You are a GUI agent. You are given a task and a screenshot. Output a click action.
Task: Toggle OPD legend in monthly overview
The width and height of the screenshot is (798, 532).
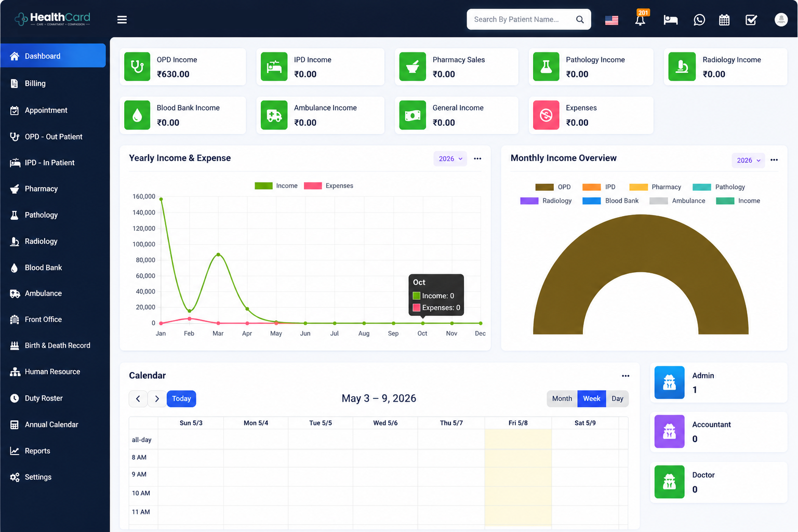(553, 187)
